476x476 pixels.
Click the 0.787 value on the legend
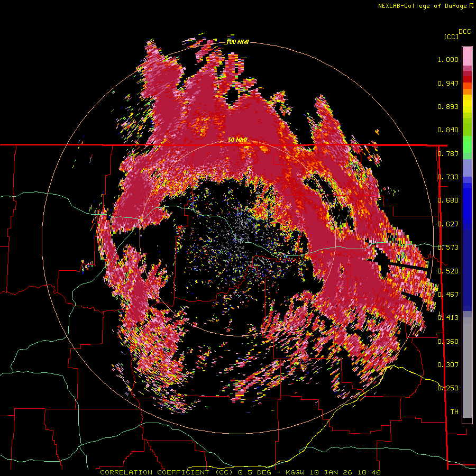[448, 153]
